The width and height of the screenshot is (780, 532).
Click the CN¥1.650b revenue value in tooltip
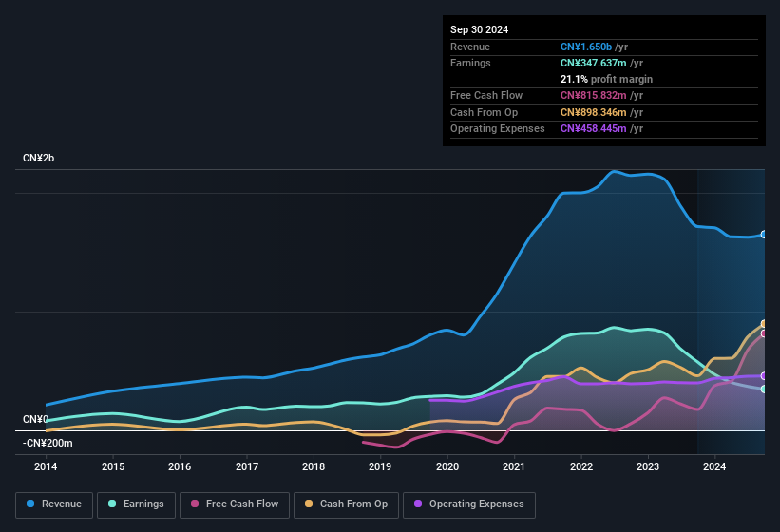(x=586, y=47)
